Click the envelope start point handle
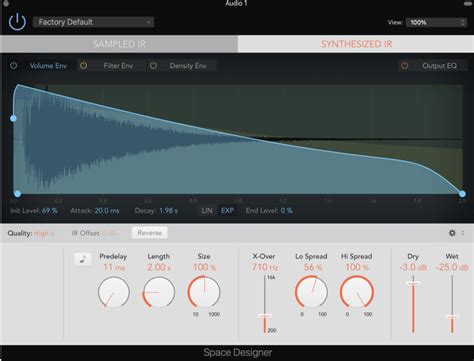The width and height of the screenshot is (474, 361). tap(18, 194)
